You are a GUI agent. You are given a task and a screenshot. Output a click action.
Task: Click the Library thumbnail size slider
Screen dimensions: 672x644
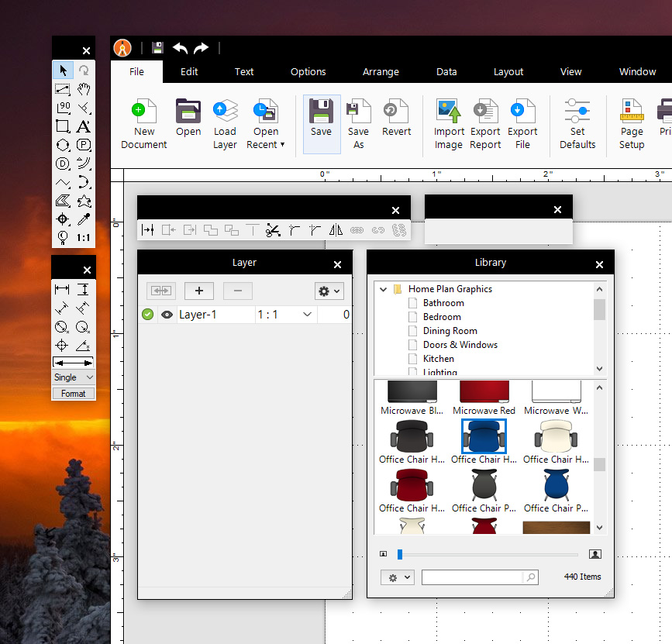click(400, 554)
